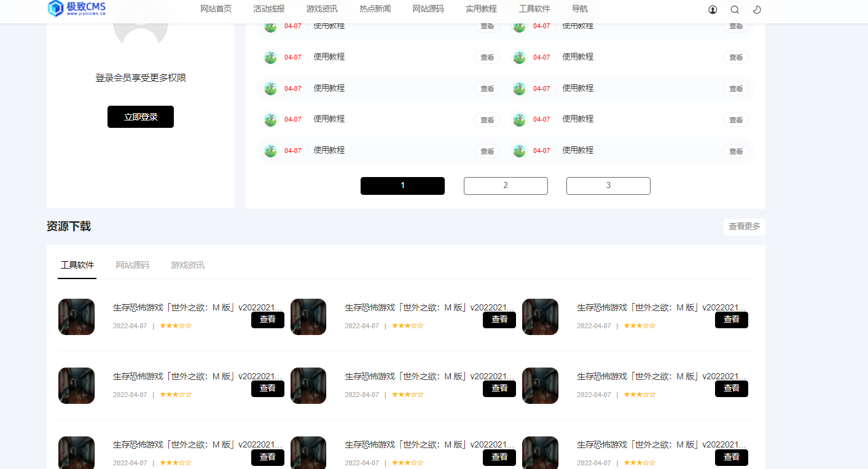Click the 立即登录 button
The image size is (868, 469).
pos(141,117)
